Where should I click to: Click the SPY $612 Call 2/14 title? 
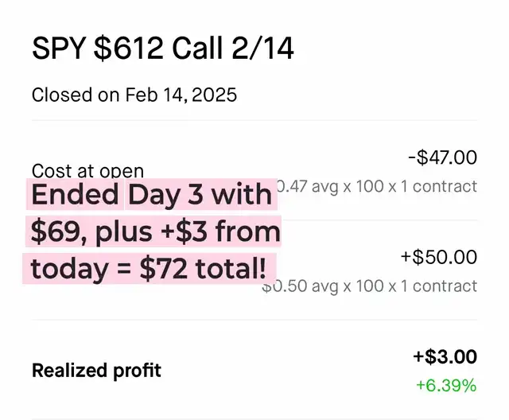[162, 49]
